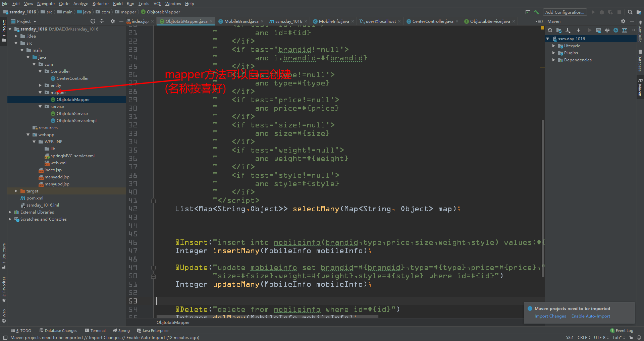Viewport: 644px width, 341px height.
Task: Click the window-with-play-arrow icon left of hammer
Action: (x=528, y=12)
